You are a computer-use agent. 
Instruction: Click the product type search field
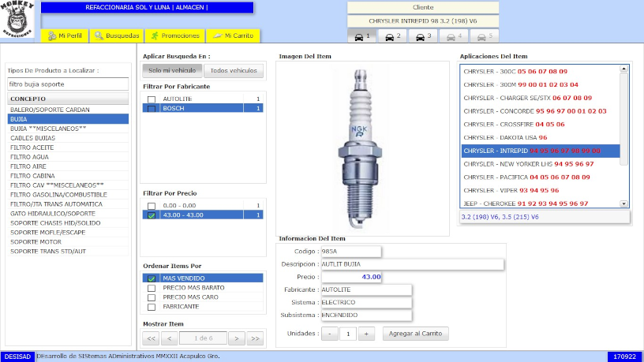68,84
